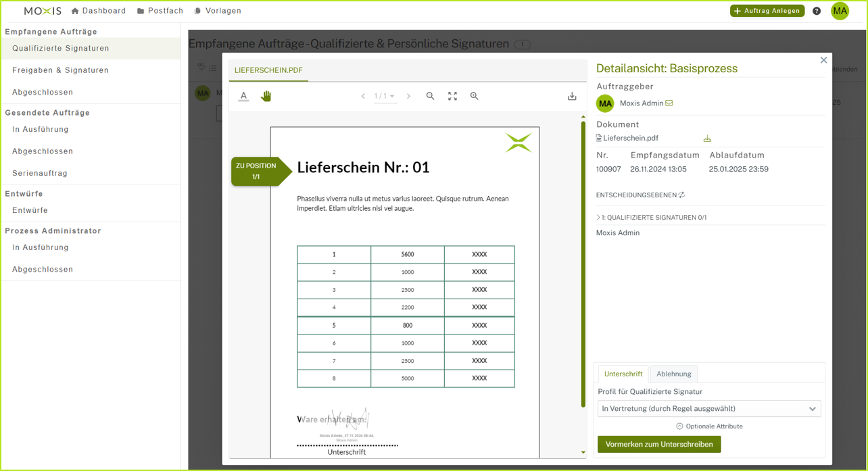
Task: Open the Profil für Qualifizierte Signatur dropdown
Action: tap(709, 409)
